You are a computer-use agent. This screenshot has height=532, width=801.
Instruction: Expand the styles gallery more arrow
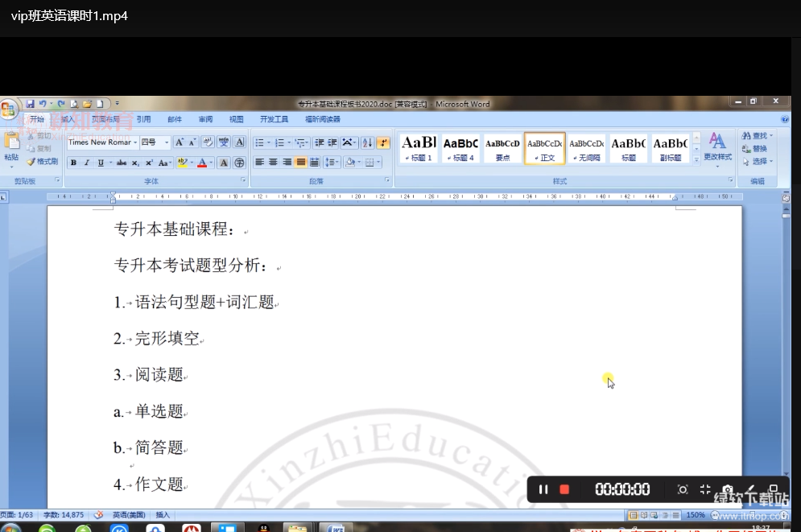click(696, 159)
